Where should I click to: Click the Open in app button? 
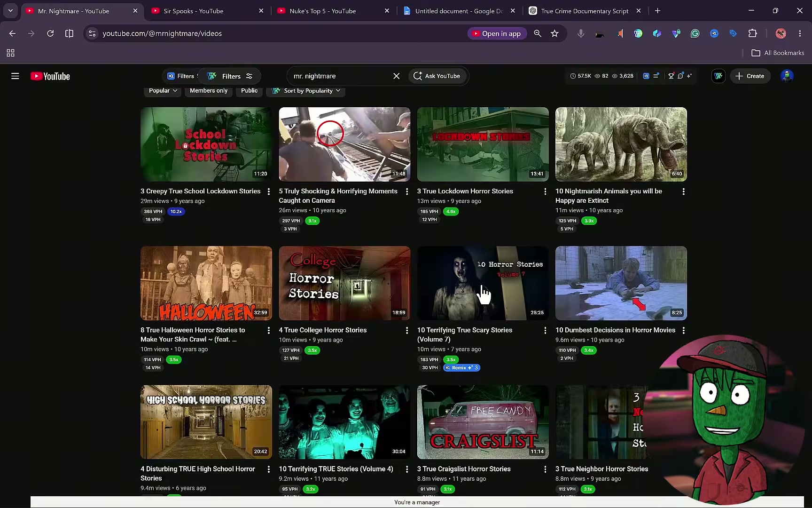point(497,33)
